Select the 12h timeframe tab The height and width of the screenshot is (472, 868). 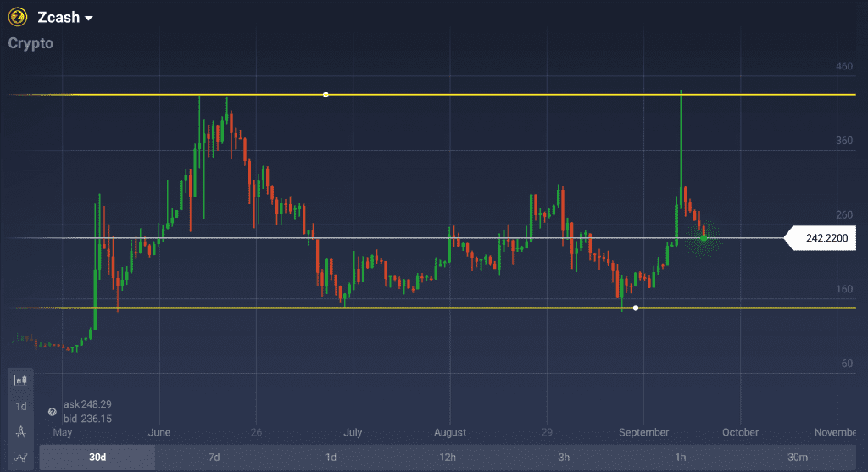pos(448,457)
